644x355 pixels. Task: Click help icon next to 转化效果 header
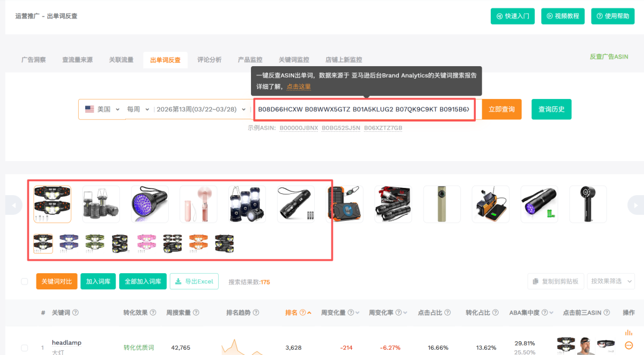[153, 313]
